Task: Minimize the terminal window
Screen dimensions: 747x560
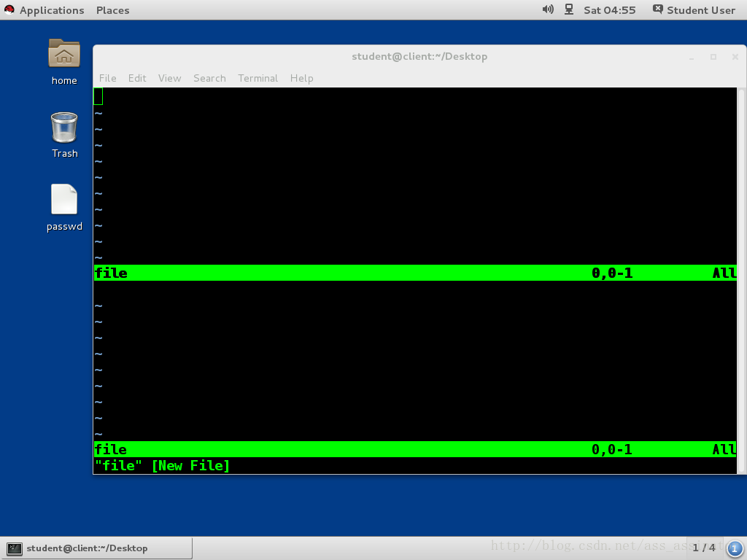Action: coord(692,57)
